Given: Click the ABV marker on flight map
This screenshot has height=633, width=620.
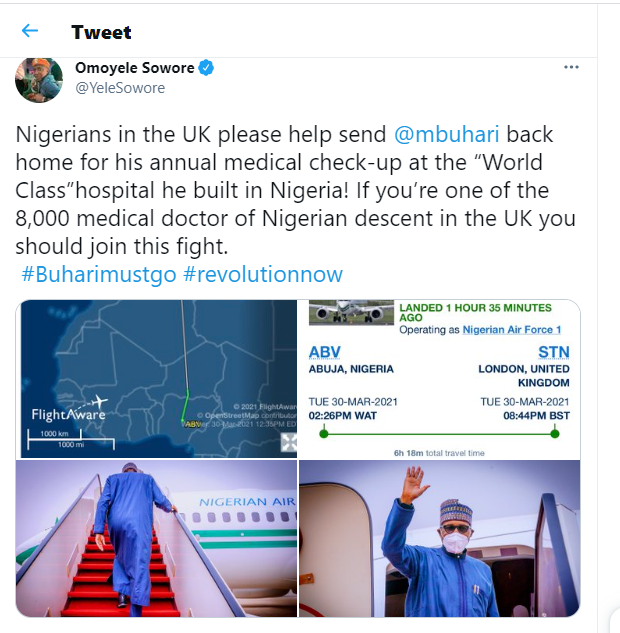Looking at the screenshot, I should click(x=187, y=423).
